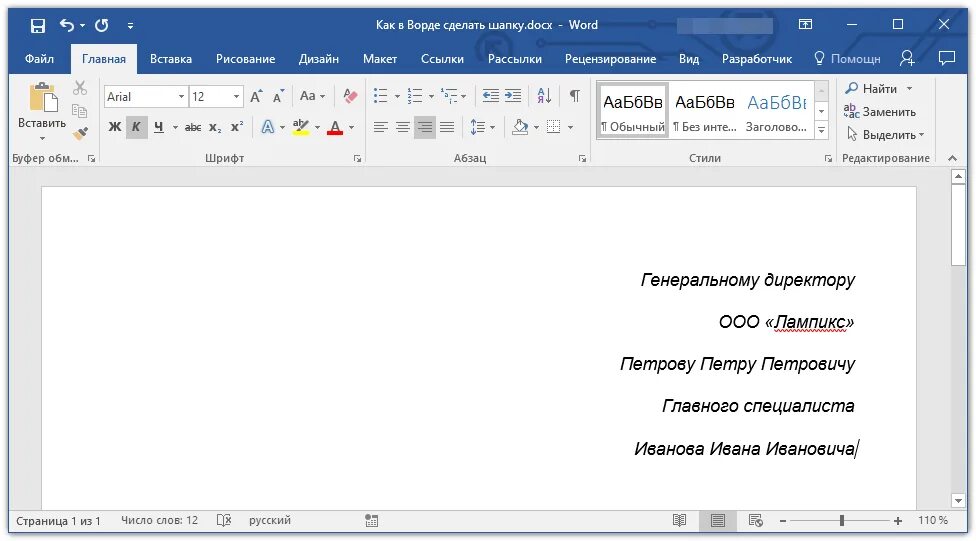Switch to Макет tab

[380, 59]
